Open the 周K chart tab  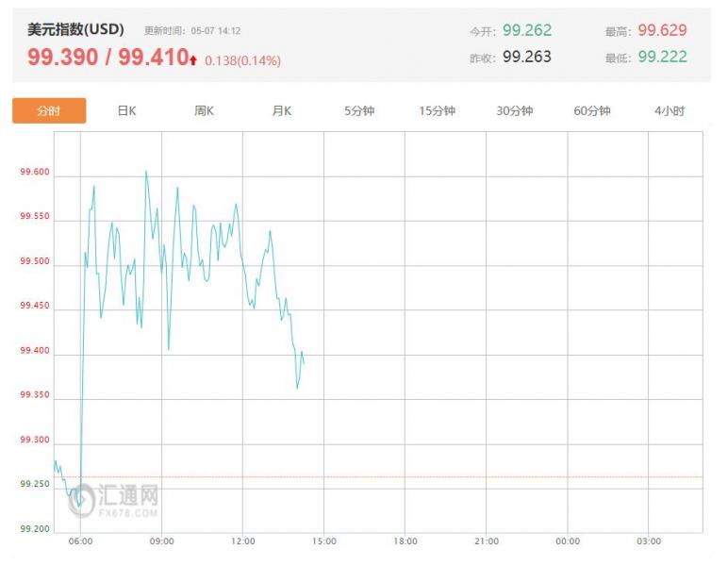click(205, 111)
